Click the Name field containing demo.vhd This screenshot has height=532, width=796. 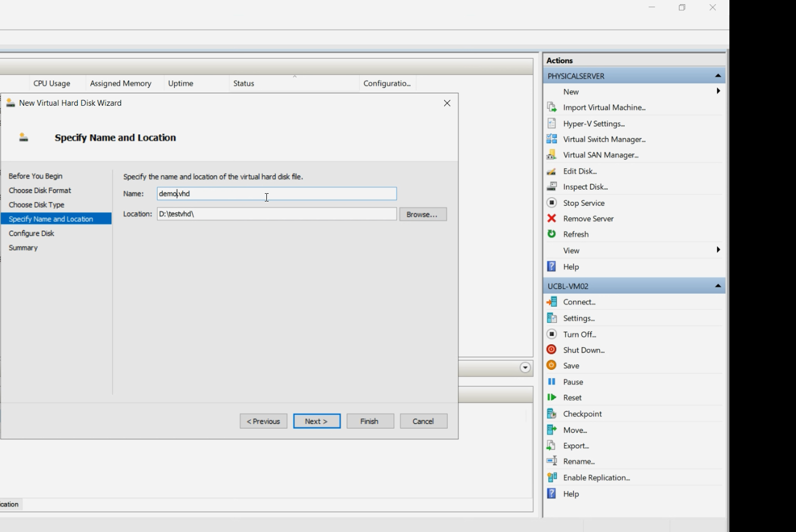(276, 194)
